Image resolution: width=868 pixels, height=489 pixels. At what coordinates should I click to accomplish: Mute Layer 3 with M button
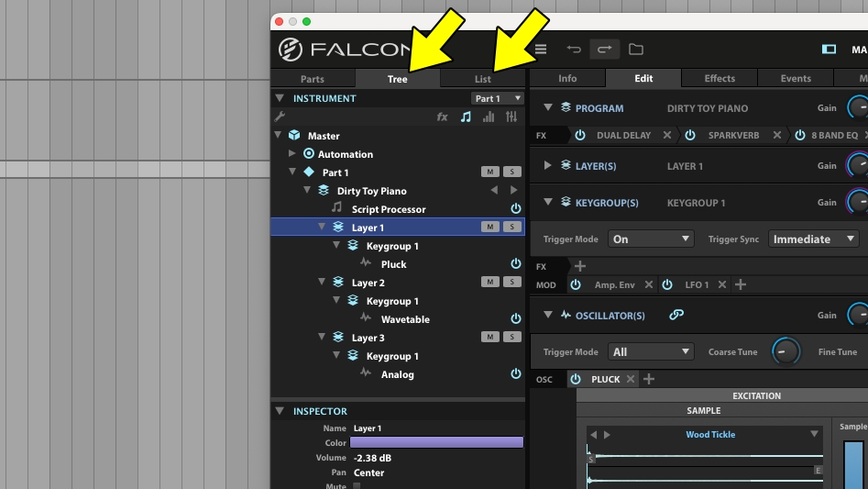pos(489,337)
